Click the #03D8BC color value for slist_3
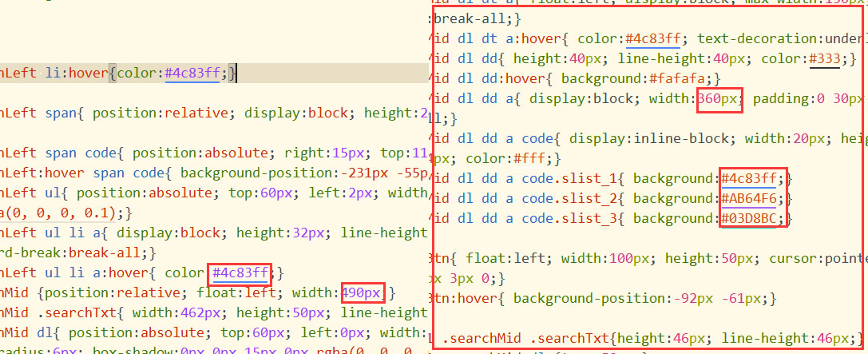The image size is (868, 354). [752, 218]
